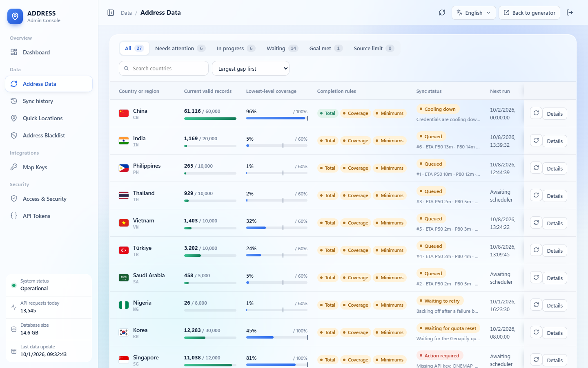Viewport: 588px width, 368px height.
Task: Open Details for India
Action: click(x=555, y=141)
